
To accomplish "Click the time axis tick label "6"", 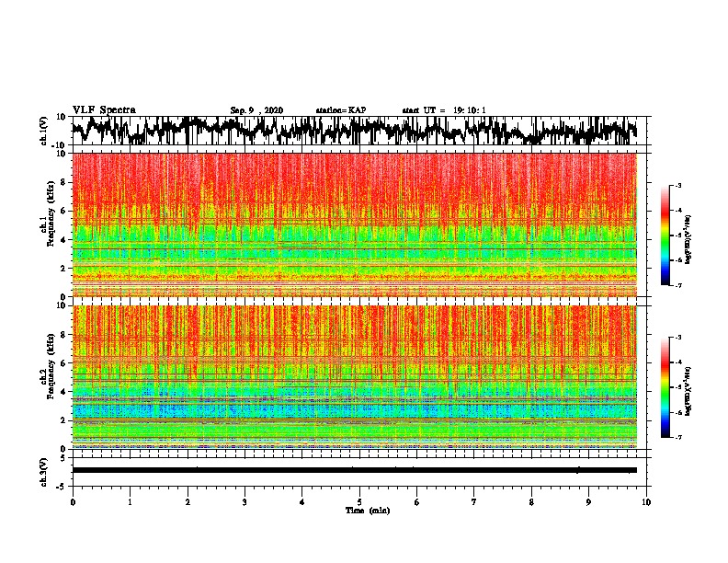I will tap(417, 502).
